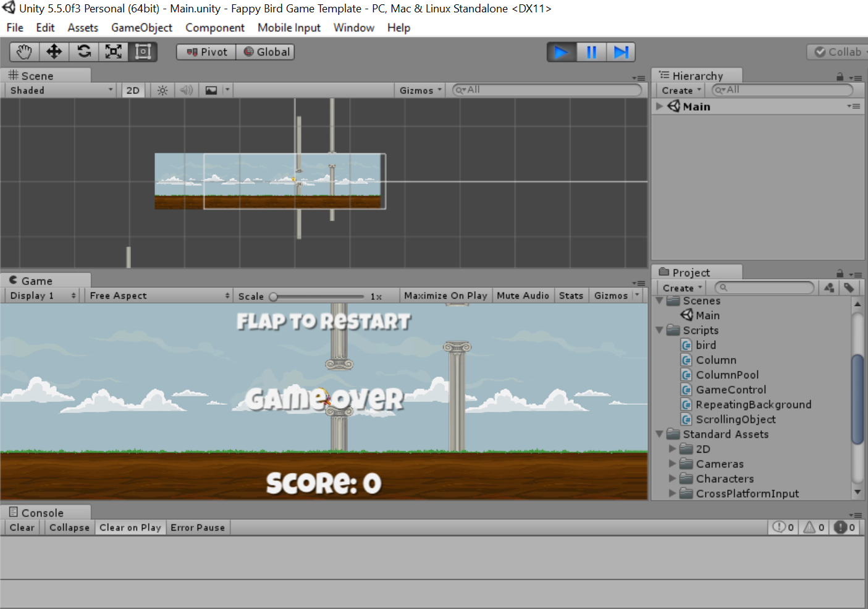Expand the Main scene in Hierarchy
The width and height of the screenshot is (868, 609).
(x=659, y=106)
